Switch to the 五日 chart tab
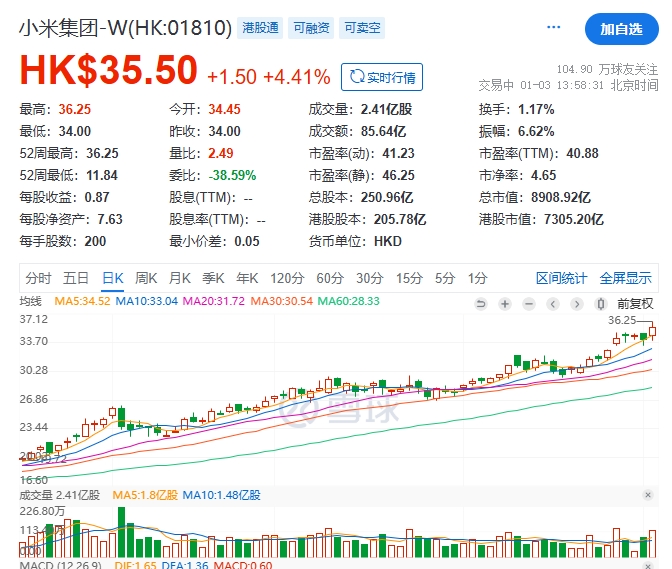The width and height of the screenshot is (672, 569). 76,279
